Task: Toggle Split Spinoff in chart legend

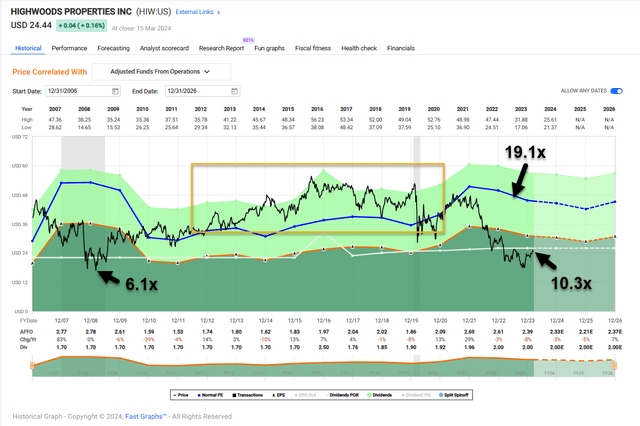Action: 453,395
